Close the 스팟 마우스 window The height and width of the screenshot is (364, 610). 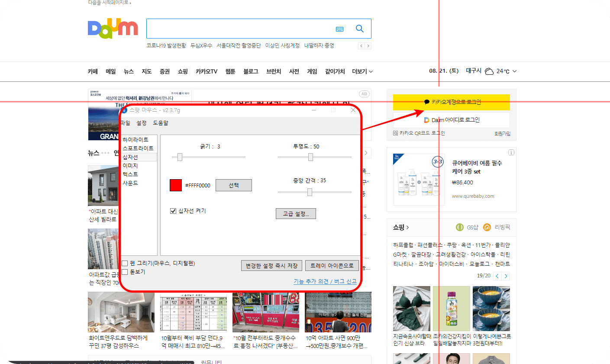tap(353, 110)
